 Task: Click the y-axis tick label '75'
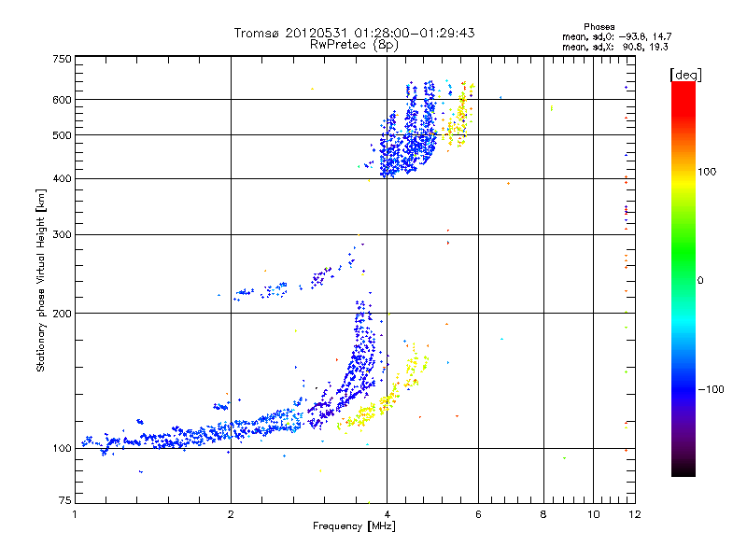click(65, 500)
